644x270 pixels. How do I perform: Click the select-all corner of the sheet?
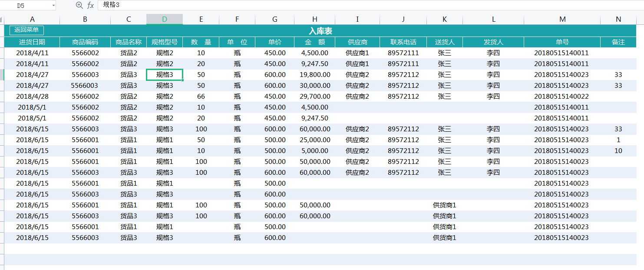[x=2, y=19]
